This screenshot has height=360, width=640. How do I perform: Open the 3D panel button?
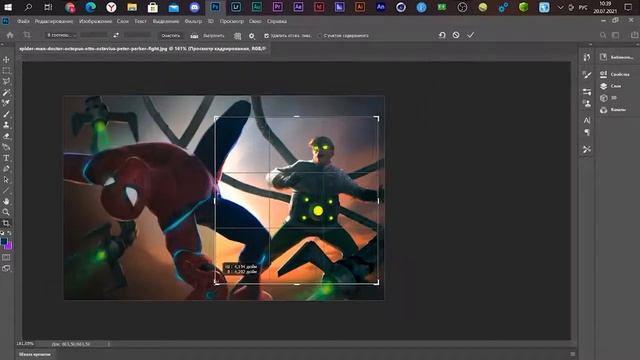[x=608, y=98]
